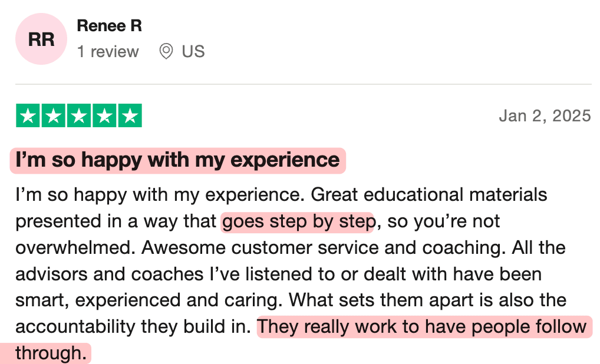Select the third green rating star
Viewport: 600px width, 364px height.
click(79, 116)
